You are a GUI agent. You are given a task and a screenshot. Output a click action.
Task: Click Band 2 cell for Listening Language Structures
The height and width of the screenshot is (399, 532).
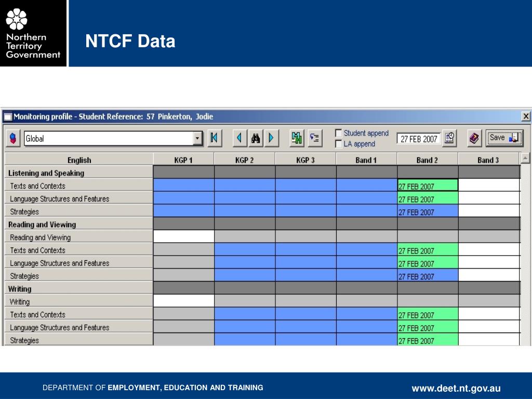(428, 198)
